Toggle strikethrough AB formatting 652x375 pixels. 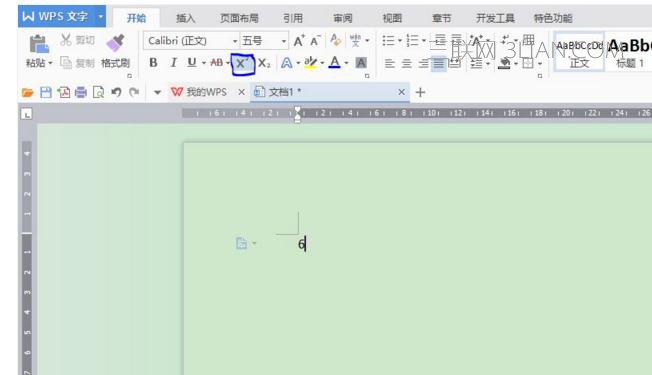point(217,63)
